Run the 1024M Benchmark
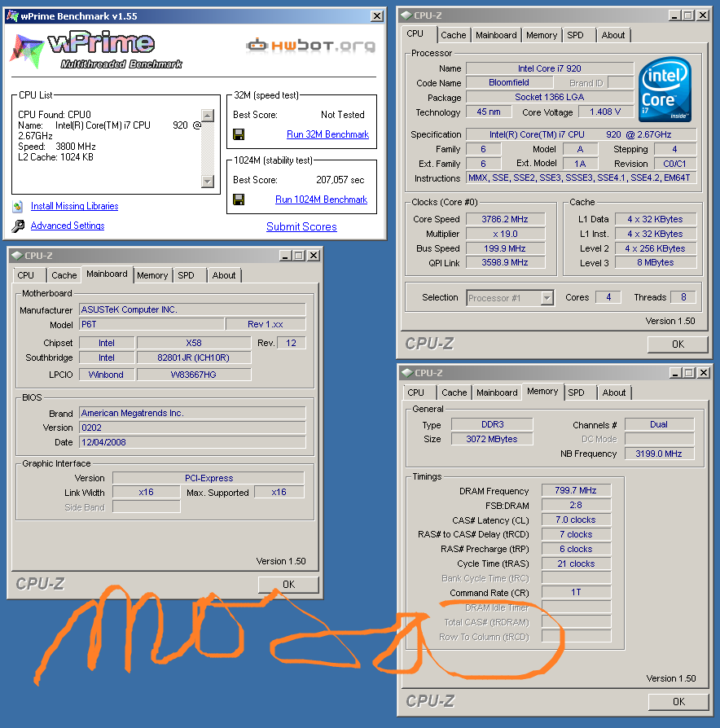Viewport: 720px width, 728px height. pos(321,200)
